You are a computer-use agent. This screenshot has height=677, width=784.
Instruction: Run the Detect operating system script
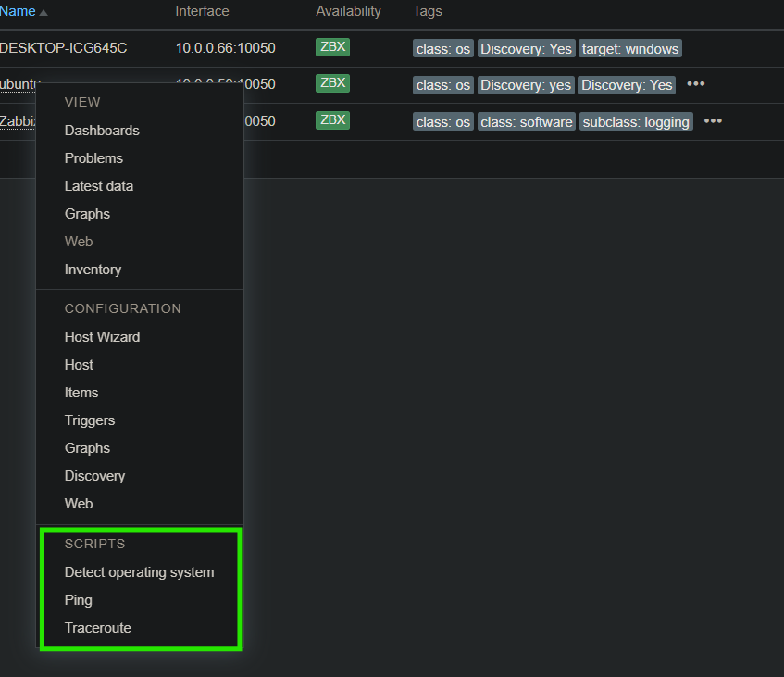(139, 572)
